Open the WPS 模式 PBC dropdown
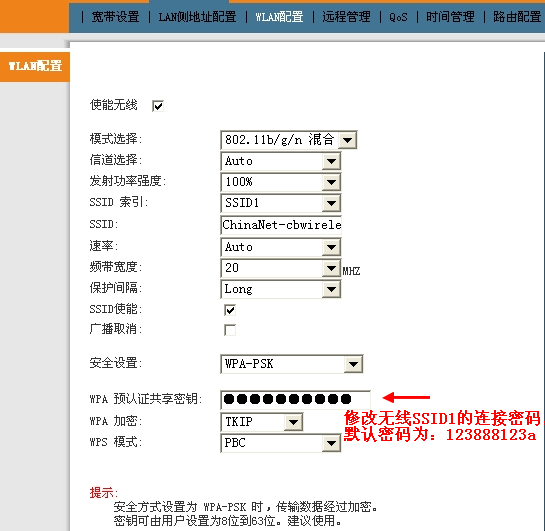The width and height of the screenshot is (545, 531). (x=280, y=443)
